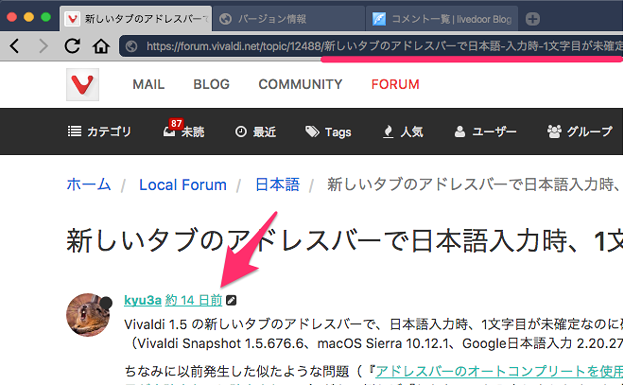Click the address bar URL field
This screenshot has height=385, width=624.
coord(371,47)
